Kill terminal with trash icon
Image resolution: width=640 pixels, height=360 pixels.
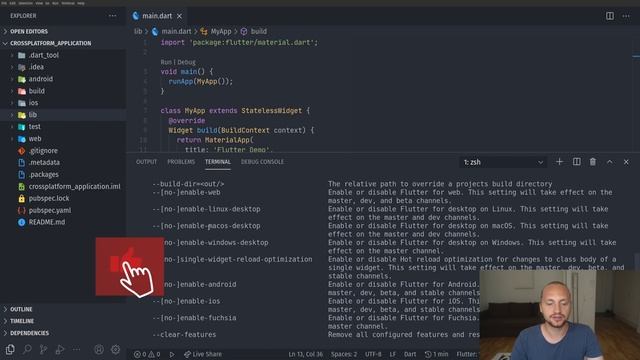pos(593,162)
